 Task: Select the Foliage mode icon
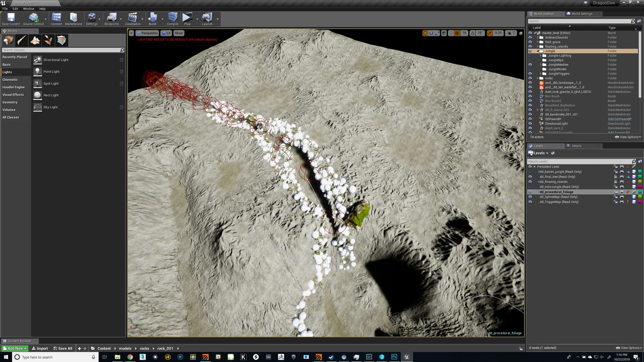[x=48, y=40]
